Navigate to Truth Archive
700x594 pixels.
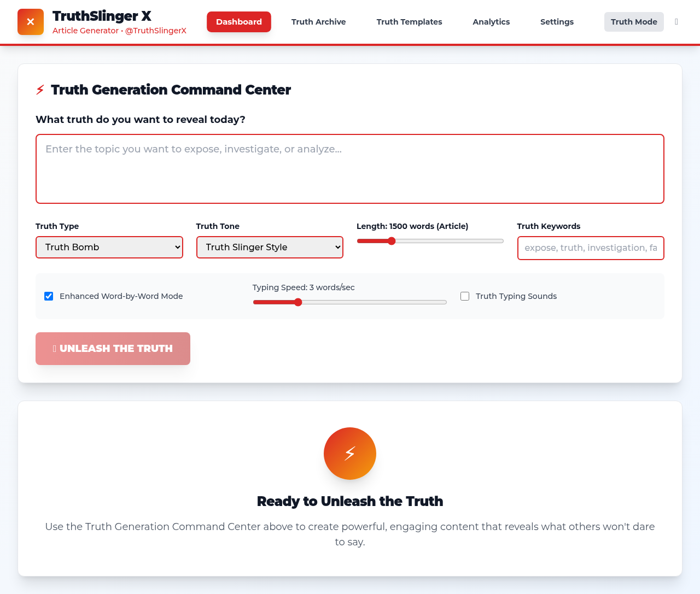[x=318, y=22]
